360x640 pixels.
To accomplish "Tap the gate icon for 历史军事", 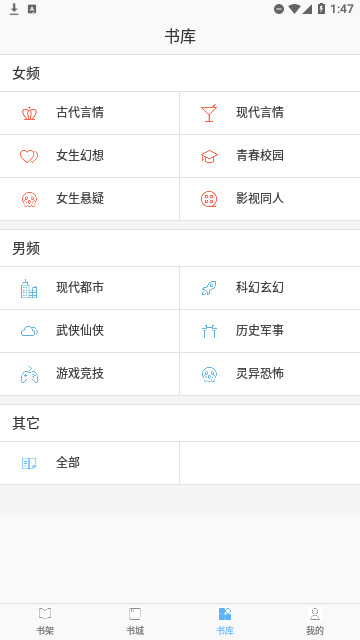I will tap(209, 331).
